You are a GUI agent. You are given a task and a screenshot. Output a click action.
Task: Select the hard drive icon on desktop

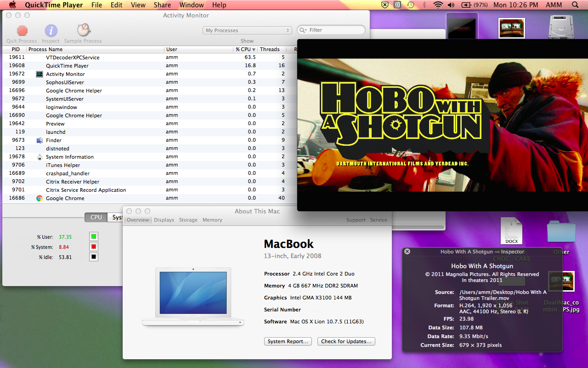(561, 26)
